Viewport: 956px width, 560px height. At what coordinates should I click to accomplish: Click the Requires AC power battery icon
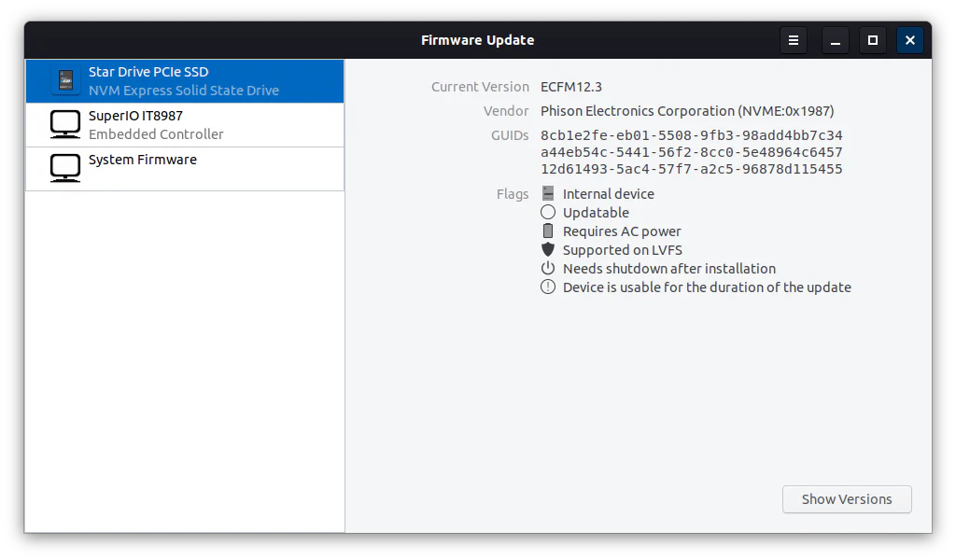548,231
